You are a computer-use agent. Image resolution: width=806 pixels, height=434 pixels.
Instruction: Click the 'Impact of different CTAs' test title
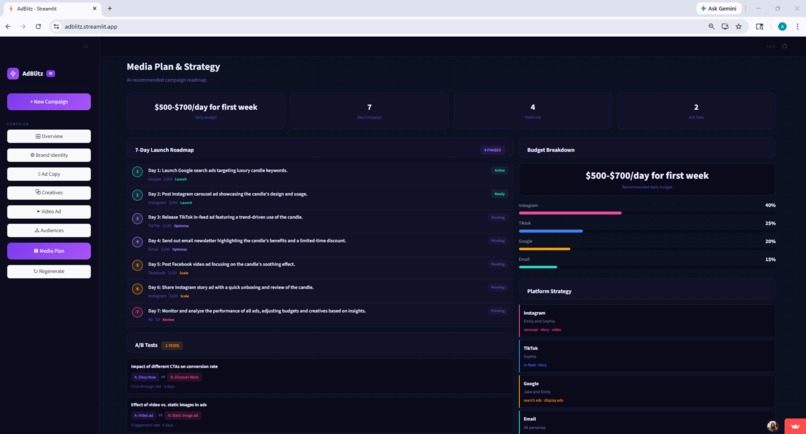pyautogui.click(x=174, y=367)
